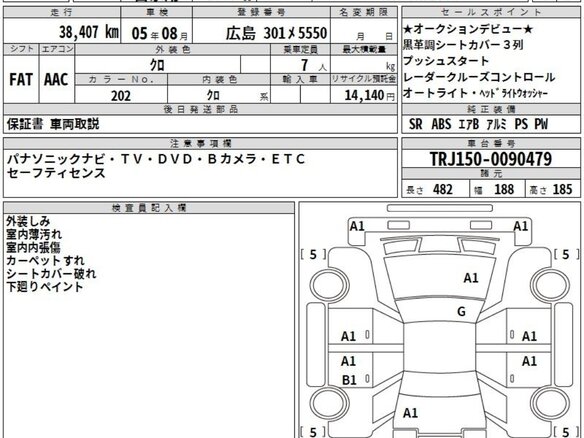Viewport: 584px width, 438px height.
Task: Select the height value 185
Action: [562, 190]
